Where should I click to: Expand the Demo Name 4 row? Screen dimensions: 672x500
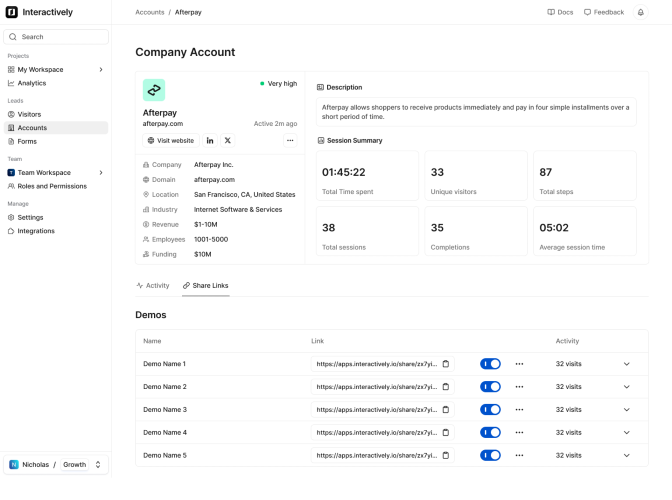tap(627, 433)
